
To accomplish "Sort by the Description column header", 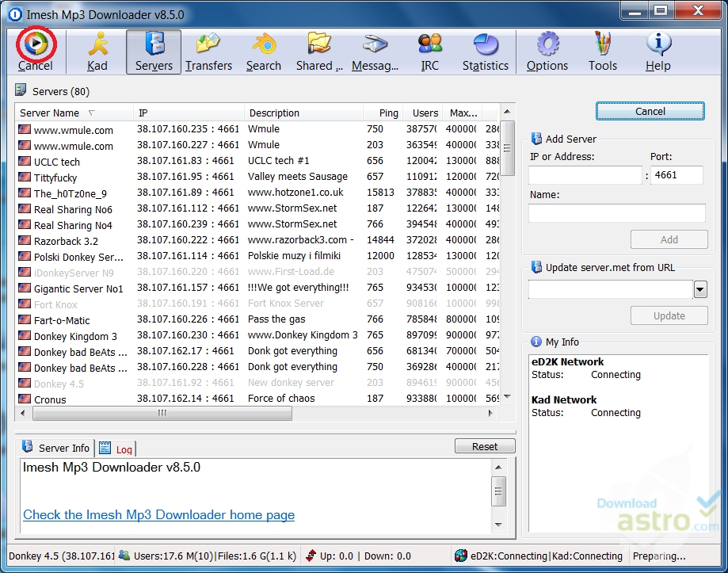I will point(303,113).
